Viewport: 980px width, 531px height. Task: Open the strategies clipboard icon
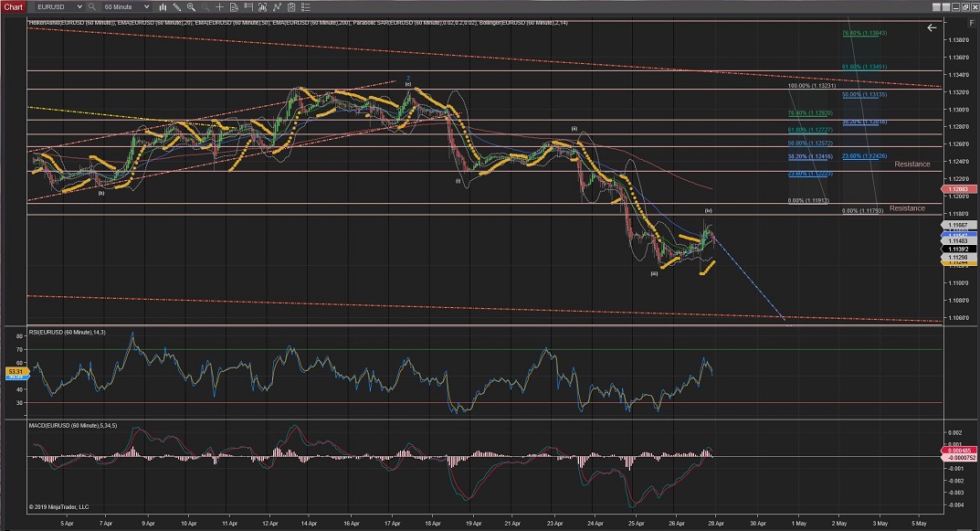coord(291,6)
